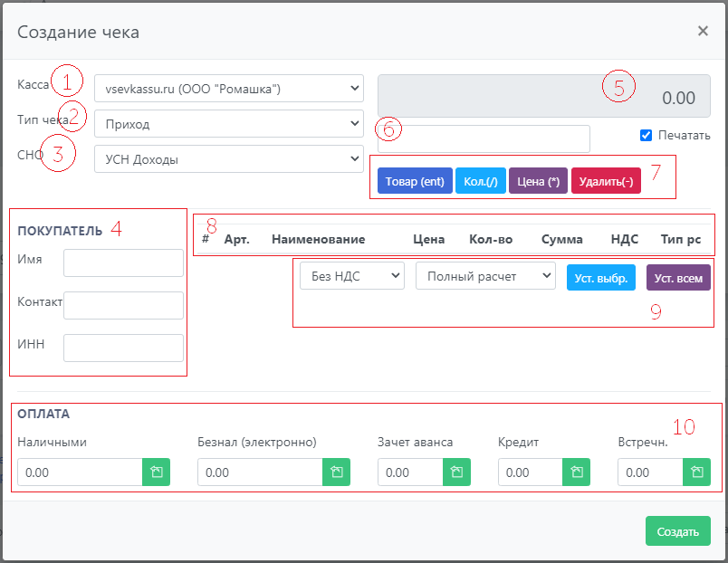Click the Кол.(/) button

click(480, 181)
